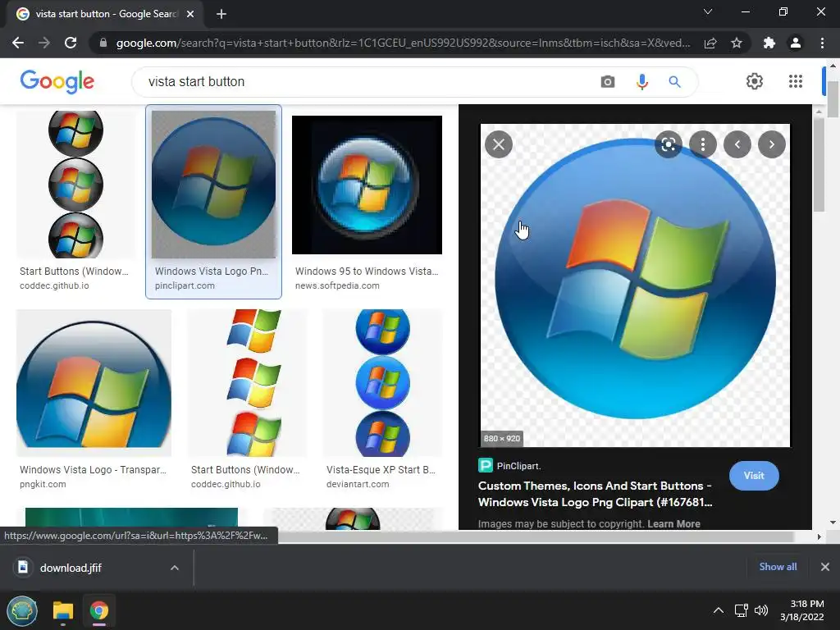Viewport: 840px width, 630px height.
Task: Show the previous image in preview
Action: click(737, 144)
